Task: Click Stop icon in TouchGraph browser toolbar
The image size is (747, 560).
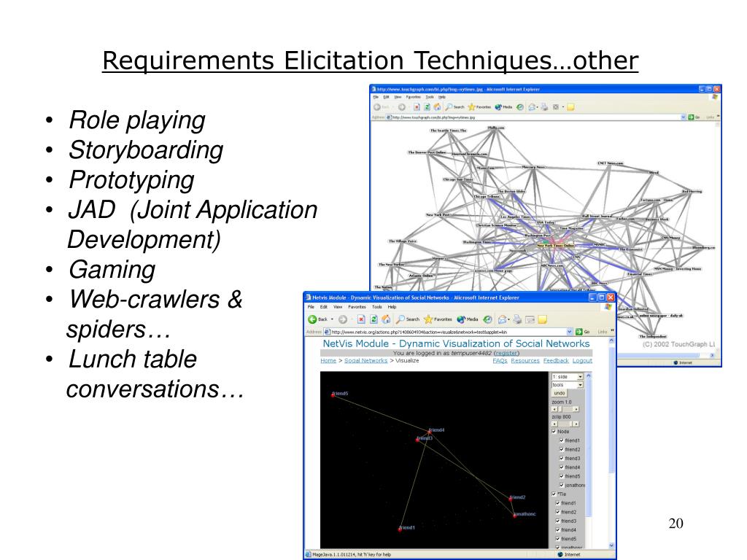Action: [417, 107]
